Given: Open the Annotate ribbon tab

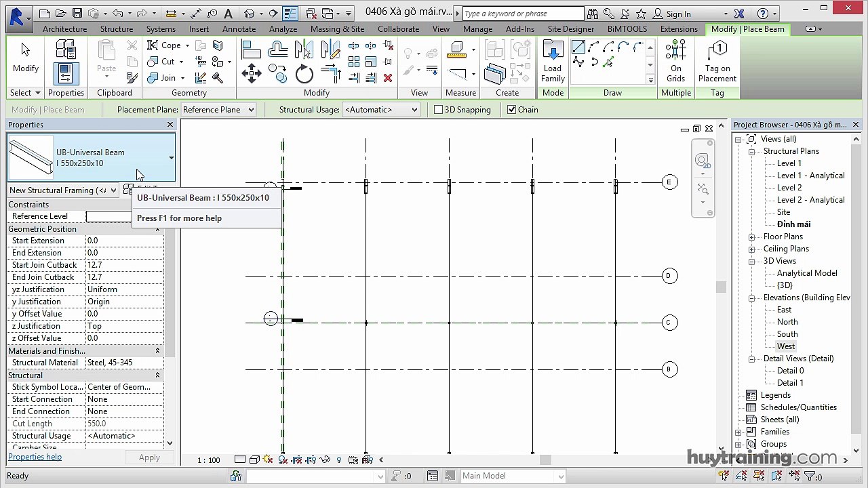Looking at the screenshot, I should 239,29.
